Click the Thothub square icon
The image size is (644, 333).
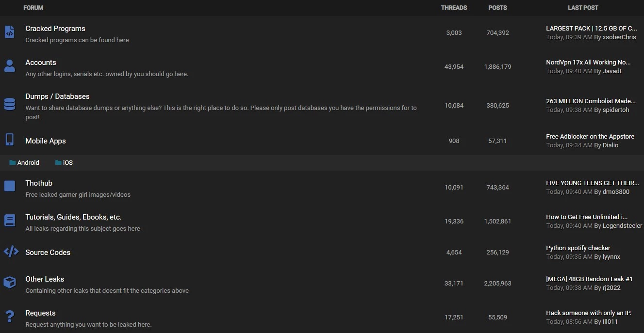pos(9,186)
